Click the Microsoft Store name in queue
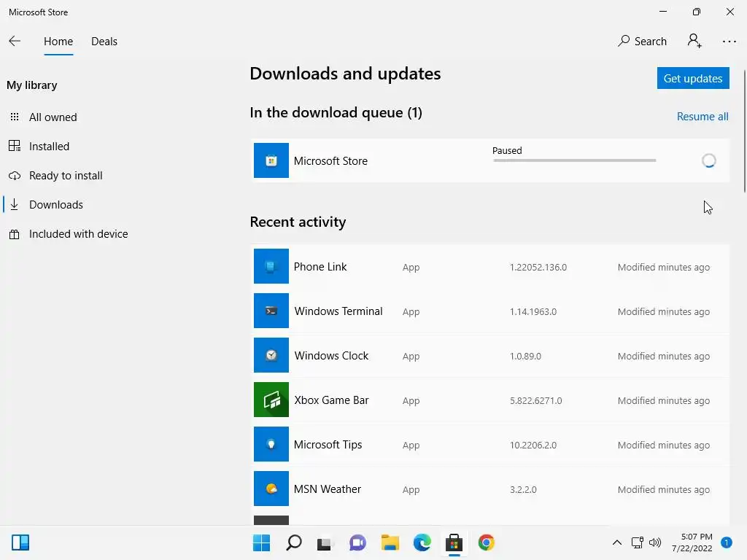747x560 pixels. coord(330,161)
